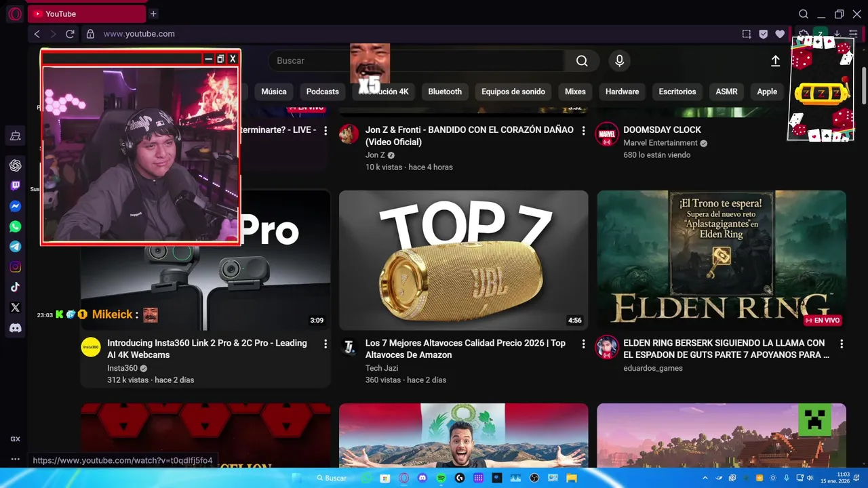This screenshot has width=868, height=488.
Task: Open Twitch from the sidebar
Action: 15,186
